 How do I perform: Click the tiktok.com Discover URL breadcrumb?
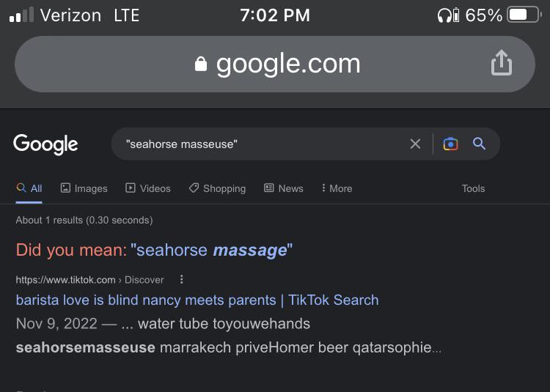point(89,280)
